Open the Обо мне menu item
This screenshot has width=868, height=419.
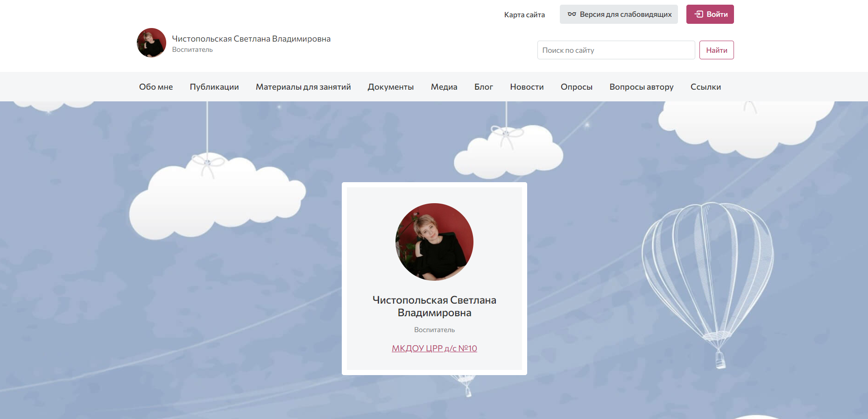coord(156,87)
